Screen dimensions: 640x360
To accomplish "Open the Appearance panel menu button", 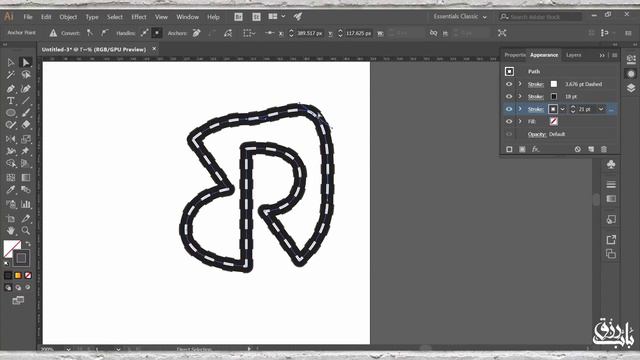I will [615, 55].
